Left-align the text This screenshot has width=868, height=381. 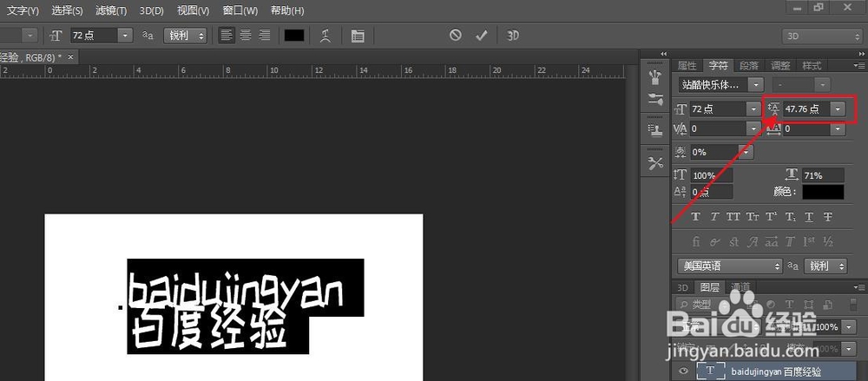(x=226, y=36)
